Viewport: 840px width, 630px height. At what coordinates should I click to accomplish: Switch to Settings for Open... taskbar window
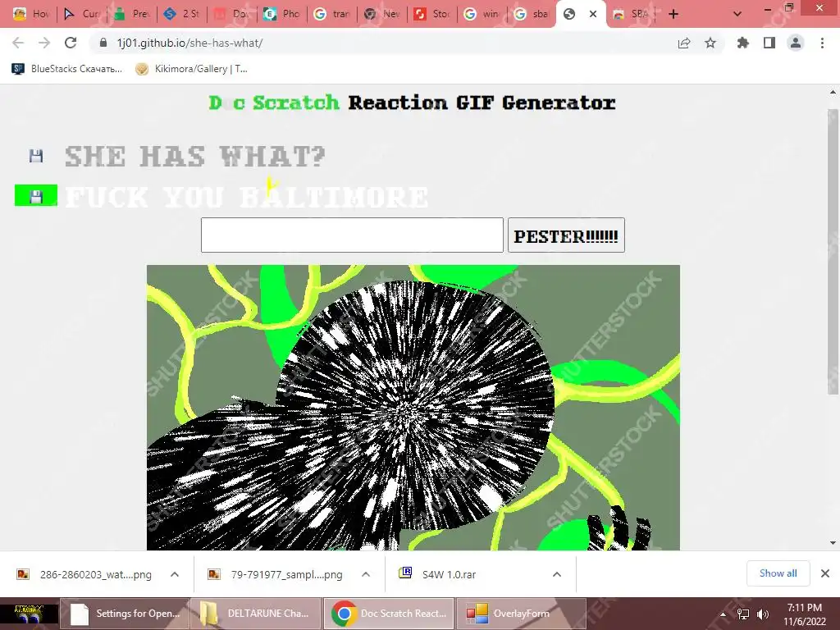(124, 614)
